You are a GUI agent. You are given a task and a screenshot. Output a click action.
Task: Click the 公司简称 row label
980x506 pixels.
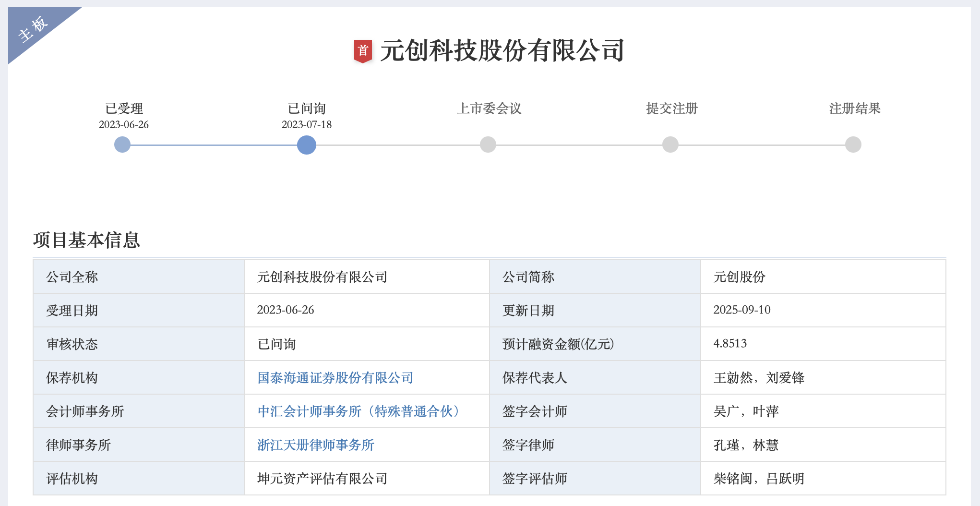coord(528,277)
